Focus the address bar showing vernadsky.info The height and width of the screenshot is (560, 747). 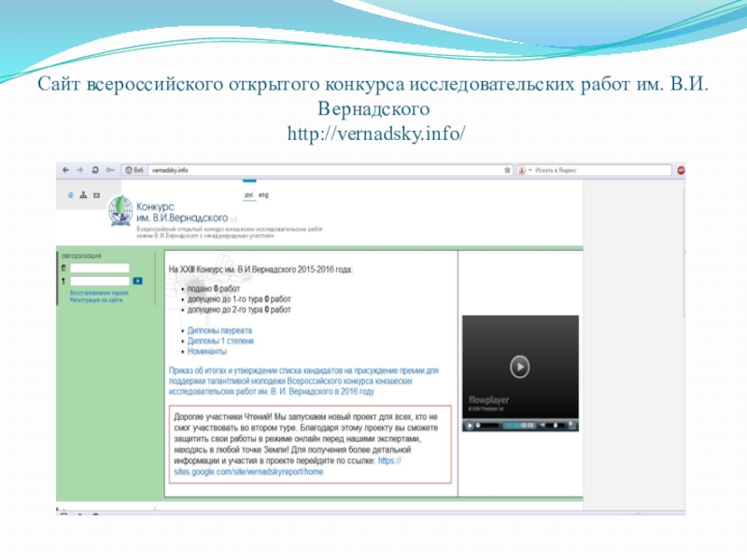point(326,170)
